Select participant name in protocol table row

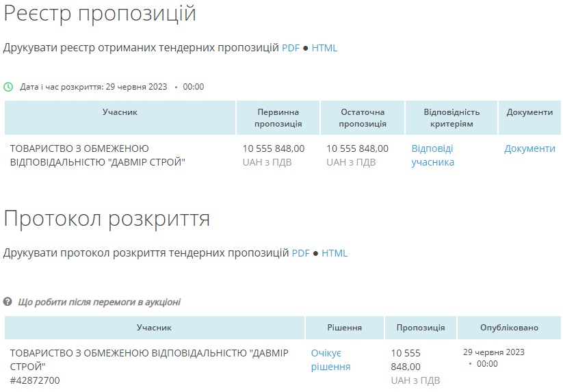coord(149,360)
